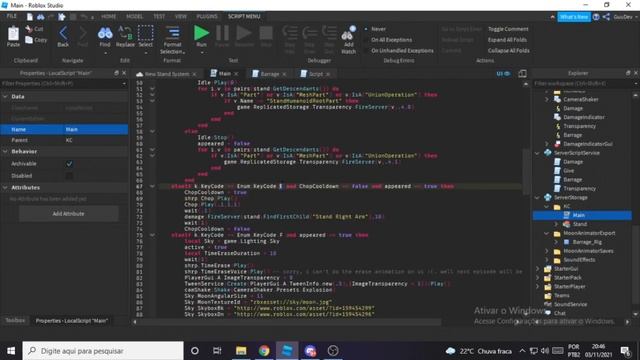
Task: Expand the StarterGui node
Action: (x=538, y=269)
